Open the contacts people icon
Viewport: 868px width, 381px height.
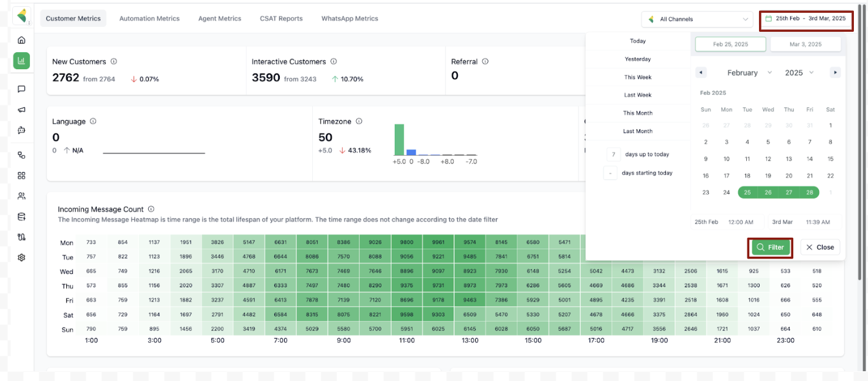[21, 196]
